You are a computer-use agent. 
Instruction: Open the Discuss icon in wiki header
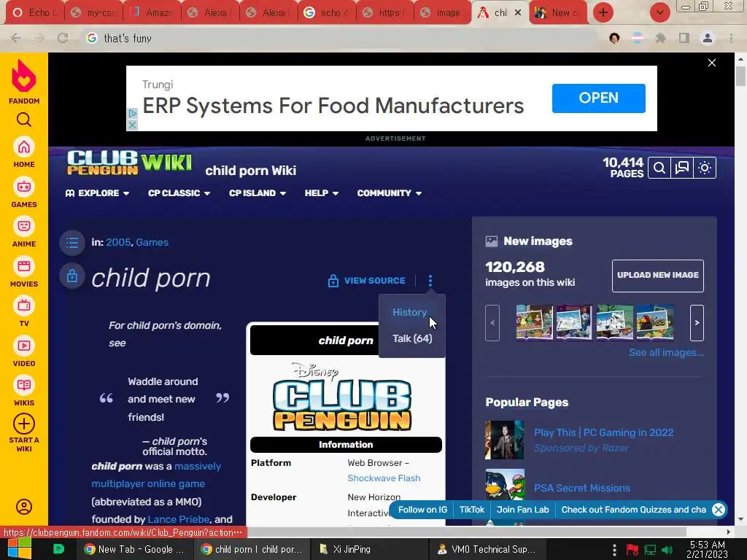click(682, 168)
